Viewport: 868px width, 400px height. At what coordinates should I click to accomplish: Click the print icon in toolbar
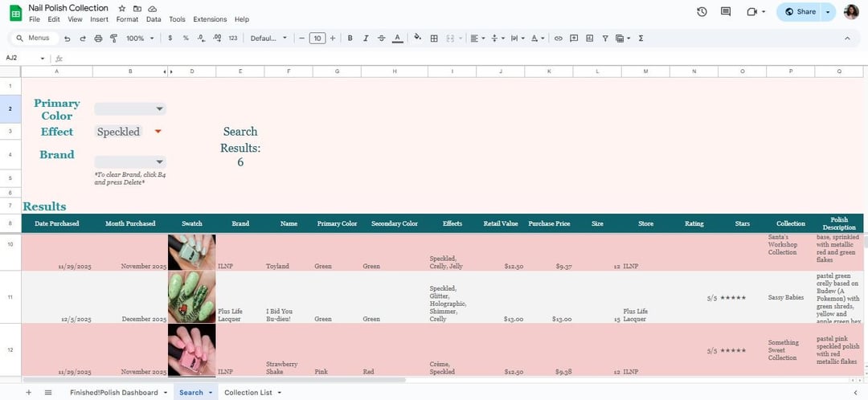[x=98, y=38]
